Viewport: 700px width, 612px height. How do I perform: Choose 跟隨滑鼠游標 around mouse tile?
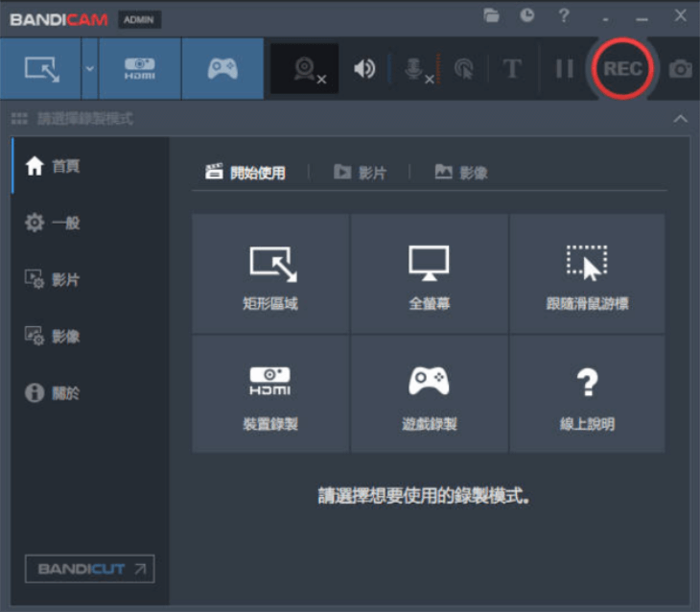click(x=587, y=273)
